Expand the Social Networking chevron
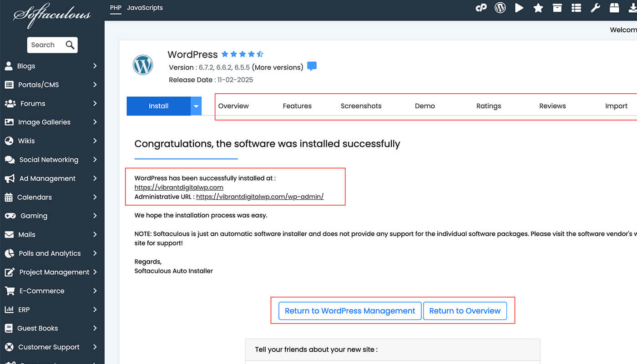 [x=95, y=160]
